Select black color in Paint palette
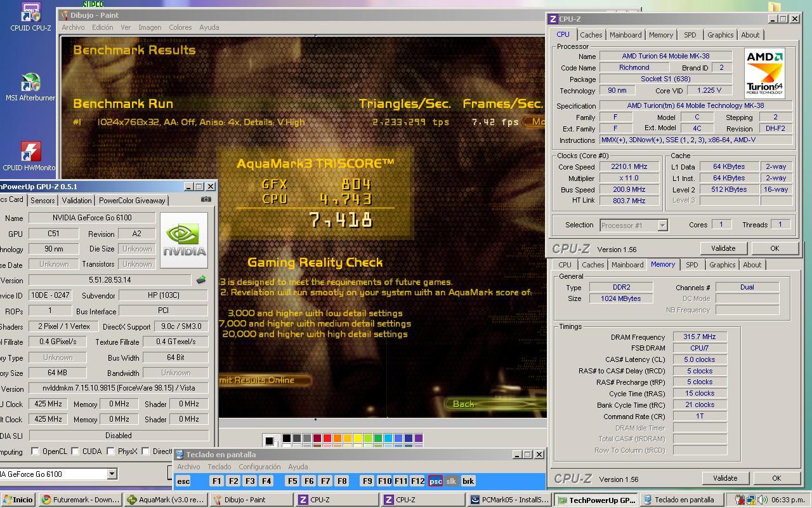This screenshot has width=812, height=508. tap(287, 438)
